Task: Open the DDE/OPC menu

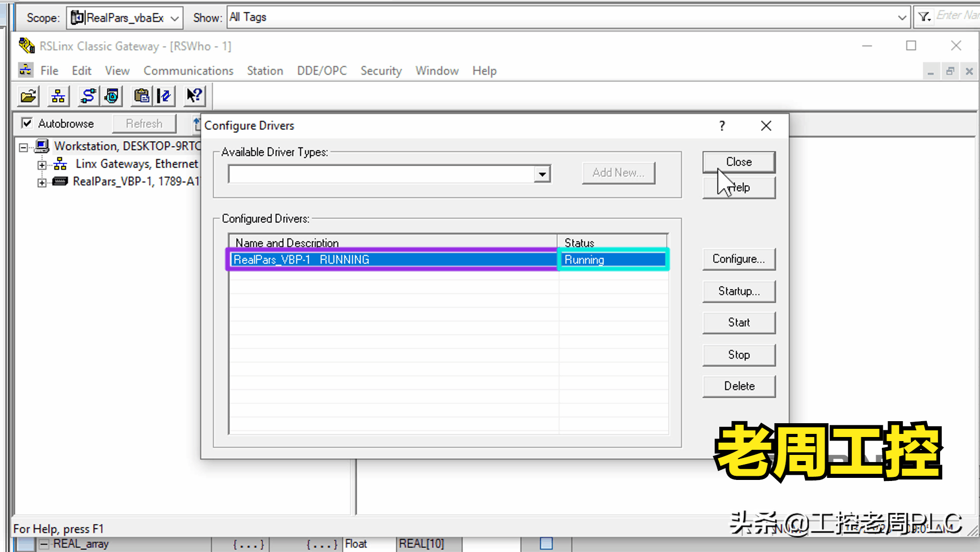Action: coord(322,71)
